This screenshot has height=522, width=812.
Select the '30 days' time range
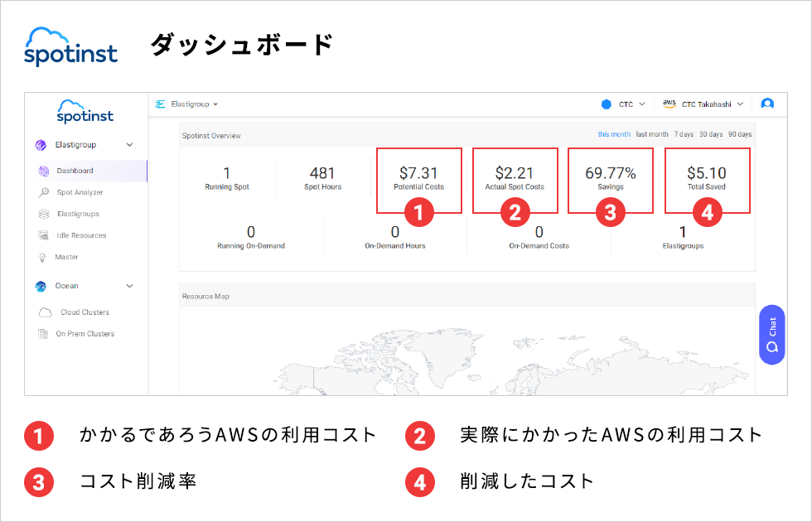(711, 134)
